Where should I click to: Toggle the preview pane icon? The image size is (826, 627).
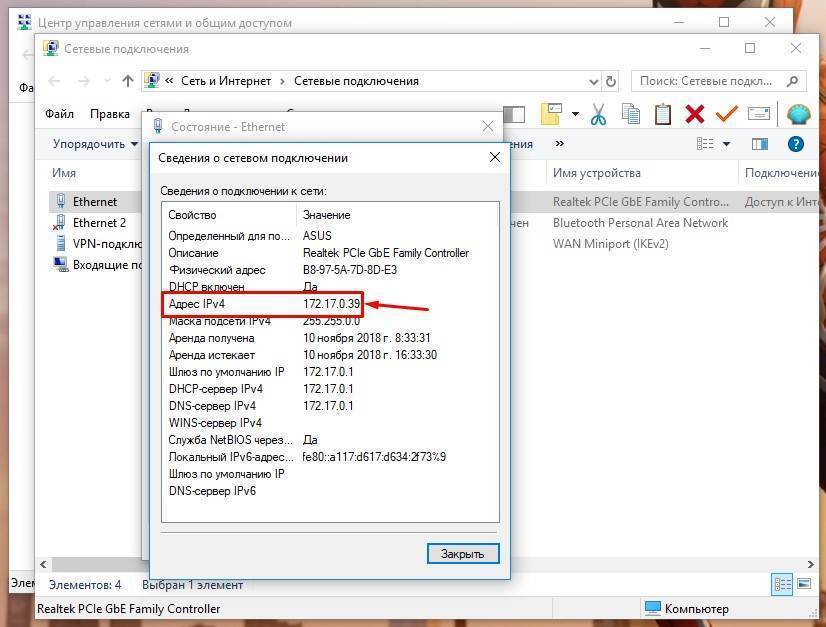pyautogui.click(x=759, y=144)
